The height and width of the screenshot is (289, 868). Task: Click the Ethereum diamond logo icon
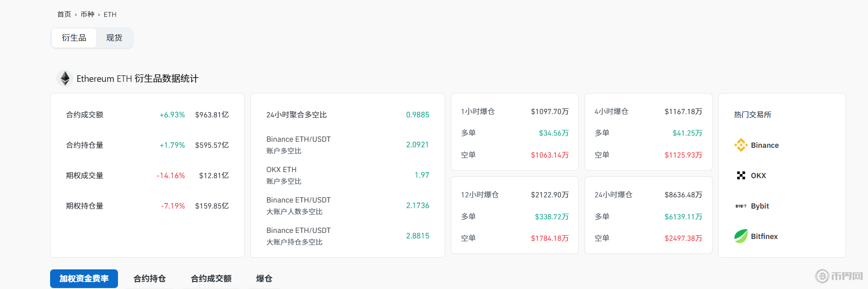coord(65,78)
